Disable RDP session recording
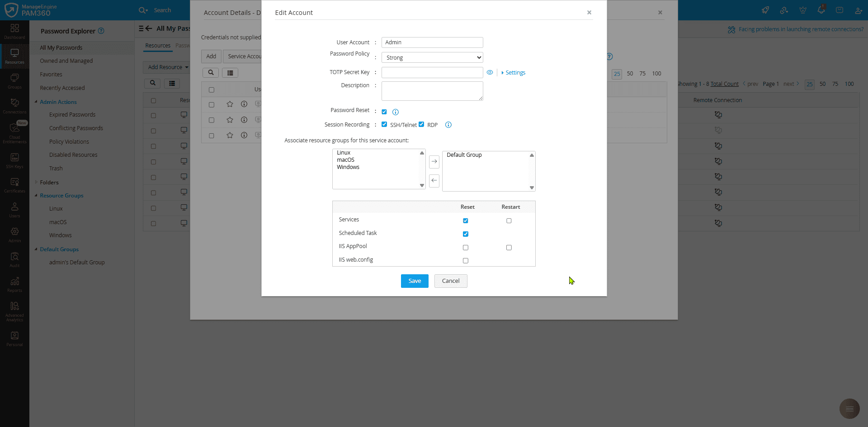 pos(421,124)
